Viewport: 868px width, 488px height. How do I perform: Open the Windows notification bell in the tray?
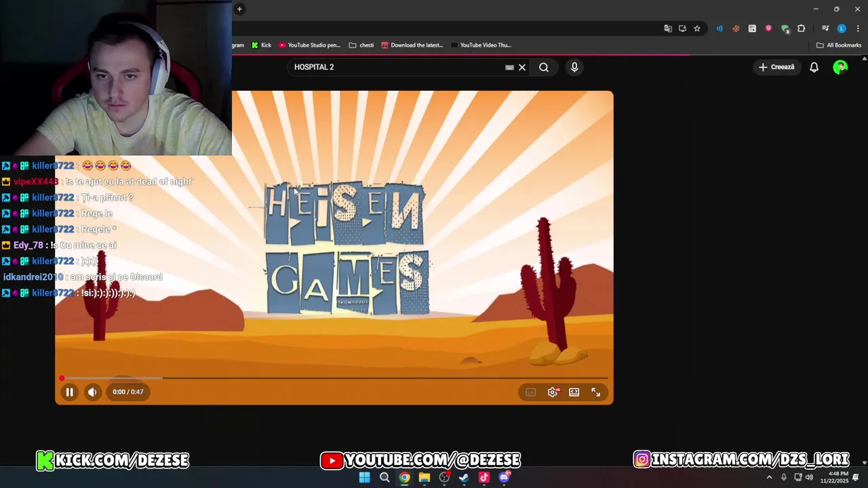click(855, 478)
